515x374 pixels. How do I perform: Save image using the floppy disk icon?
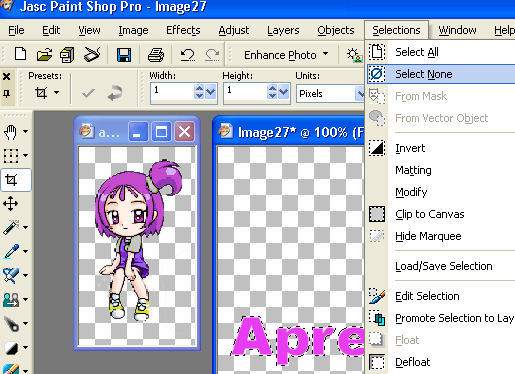(x=124, y=55)
